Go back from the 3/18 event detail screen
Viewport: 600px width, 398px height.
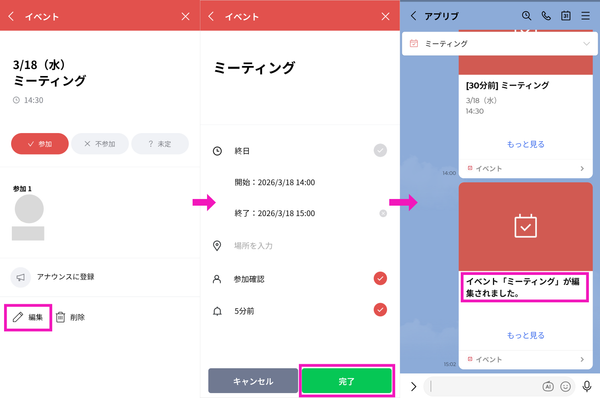click(x=11, y=16)
